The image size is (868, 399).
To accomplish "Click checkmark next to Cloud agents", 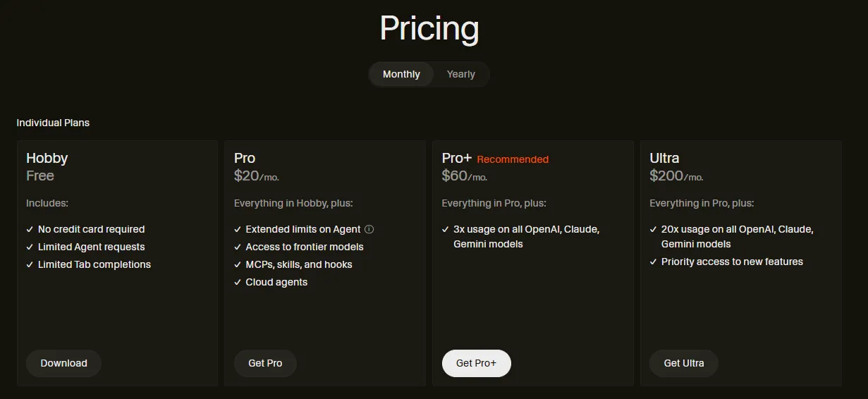I will coord(238,282).
